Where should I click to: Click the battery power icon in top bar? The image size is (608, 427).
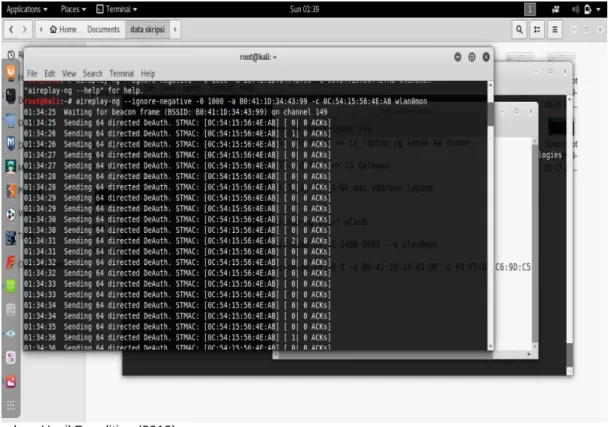pyautogui.click(x=588, y=9)
